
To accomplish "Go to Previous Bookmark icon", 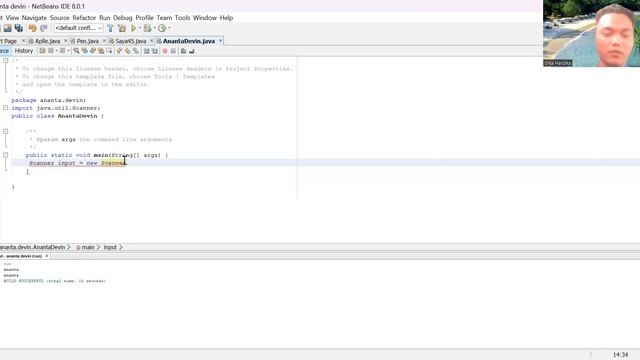I will click(x=119, y=51).
